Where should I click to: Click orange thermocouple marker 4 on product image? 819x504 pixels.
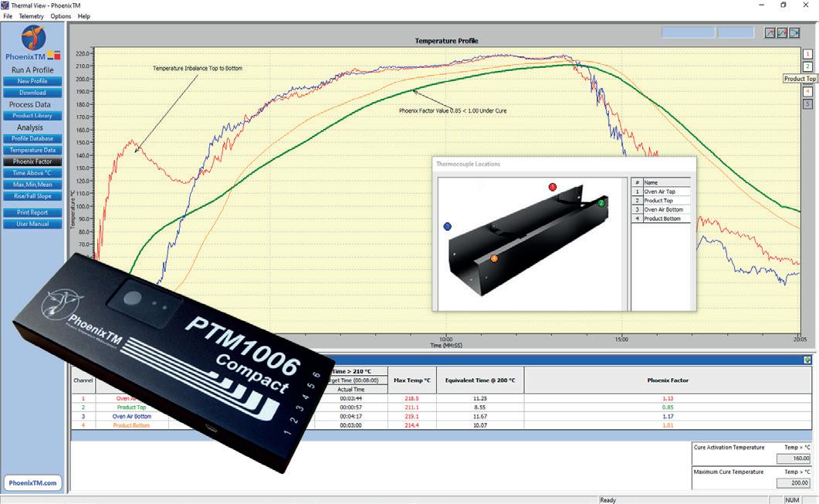[493, 258]
